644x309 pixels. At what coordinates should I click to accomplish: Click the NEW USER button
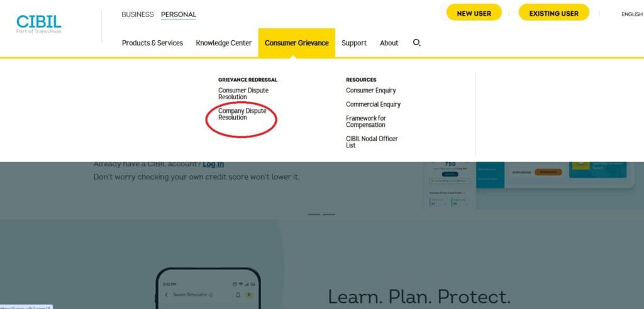coord(474,13)
